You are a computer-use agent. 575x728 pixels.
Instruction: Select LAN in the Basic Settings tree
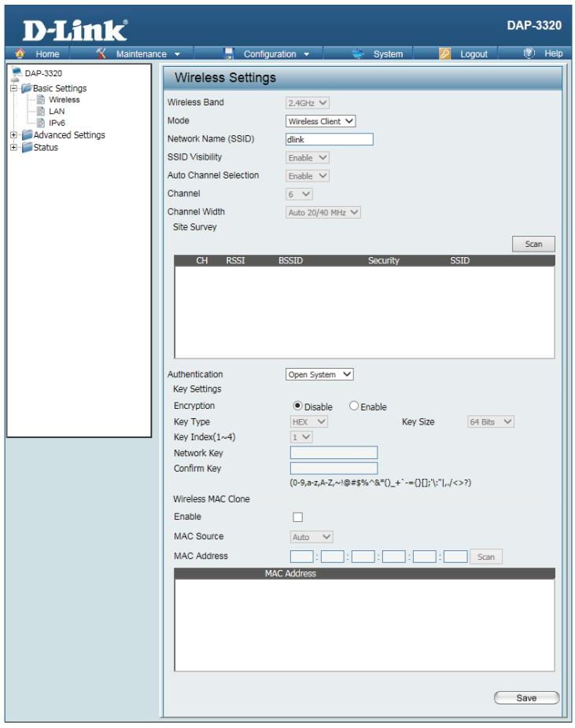pos(57,111)
